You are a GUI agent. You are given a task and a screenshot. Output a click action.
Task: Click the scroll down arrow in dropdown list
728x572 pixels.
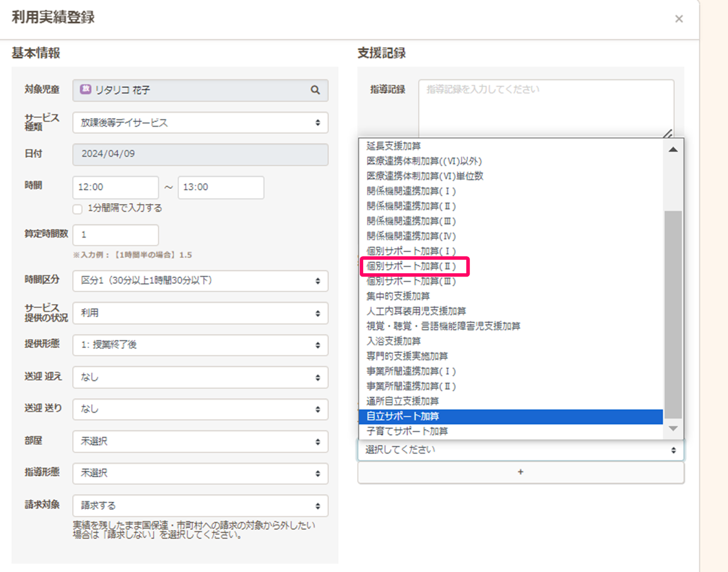pos(673,428)
